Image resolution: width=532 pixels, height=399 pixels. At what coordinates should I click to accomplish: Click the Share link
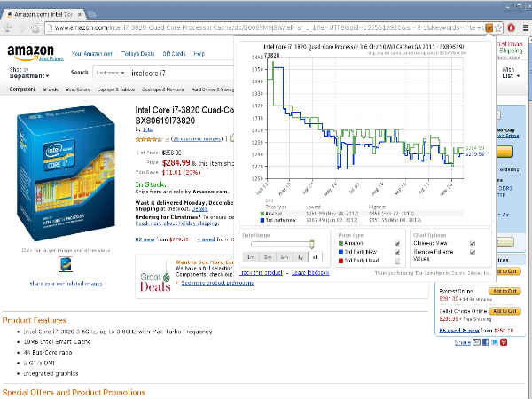(x=463, y=342)
